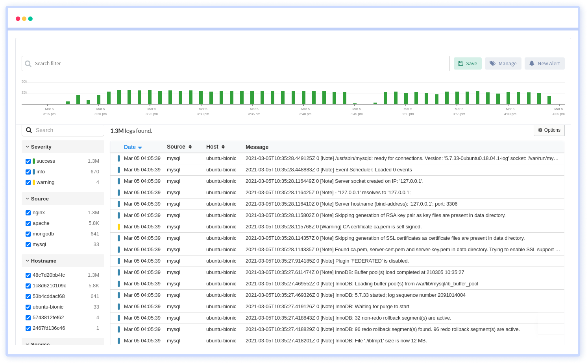Collapse the Hostname section
This screenshot has width=588, height=364.
point(28,261)
